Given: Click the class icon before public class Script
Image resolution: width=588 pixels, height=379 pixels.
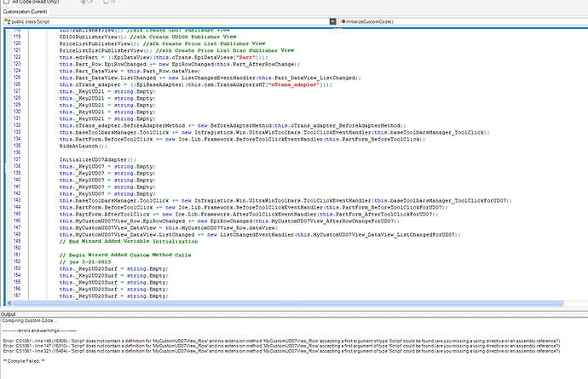Looking at the screenshot, I should [x=7, y=22].
